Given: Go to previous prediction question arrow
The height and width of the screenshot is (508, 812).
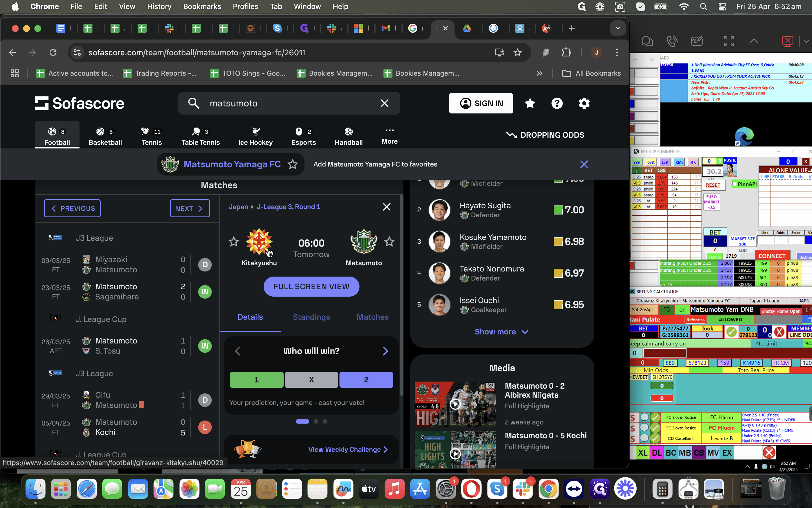Looking at the screenshot, I should (238, 351).
